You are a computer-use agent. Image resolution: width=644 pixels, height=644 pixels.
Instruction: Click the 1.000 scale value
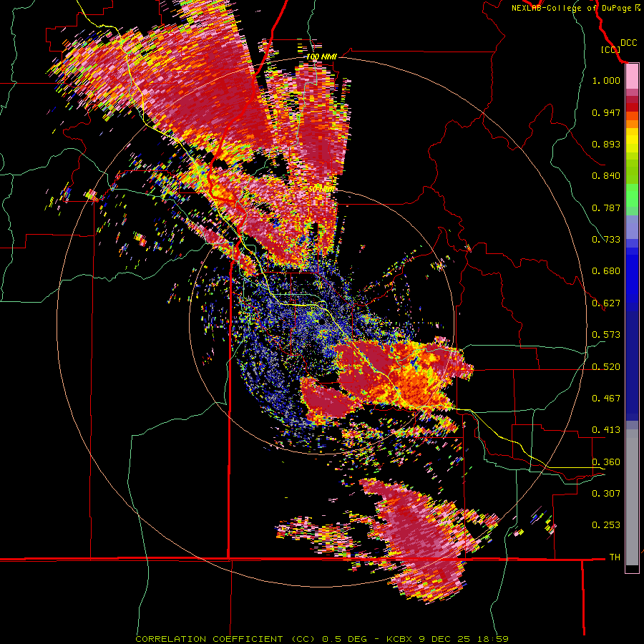[606, 80]
